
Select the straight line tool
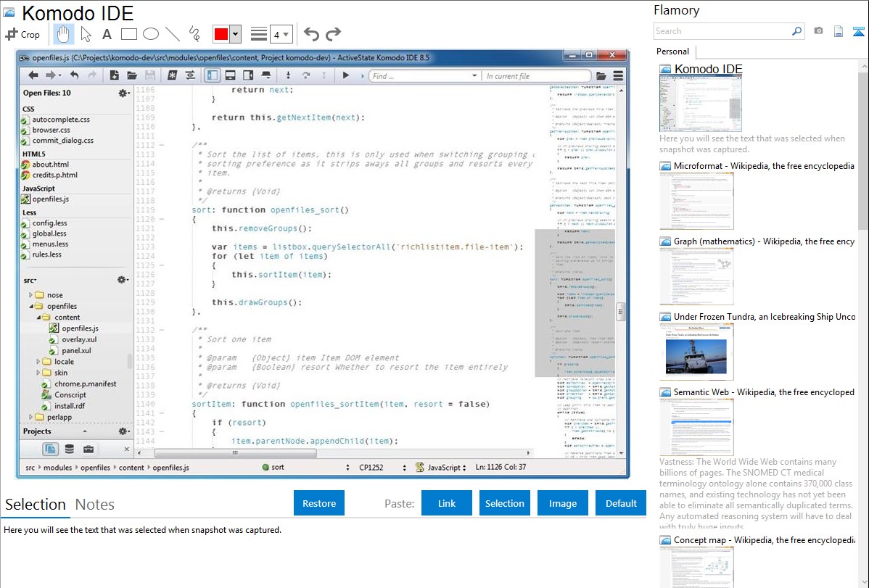(173, 34)
